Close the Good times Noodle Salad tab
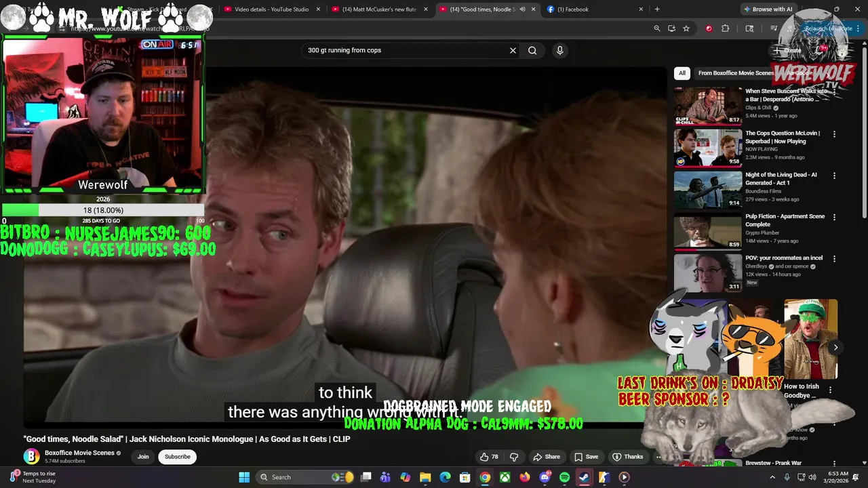Viewport: 868px width, 488px height. pyautogui.click(x=534, y=9)
